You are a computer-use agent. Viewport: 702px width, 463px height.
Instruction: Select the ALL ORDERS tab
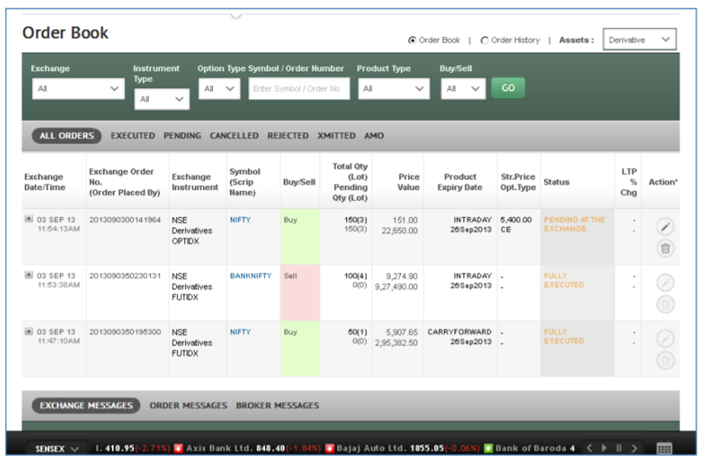67,136
